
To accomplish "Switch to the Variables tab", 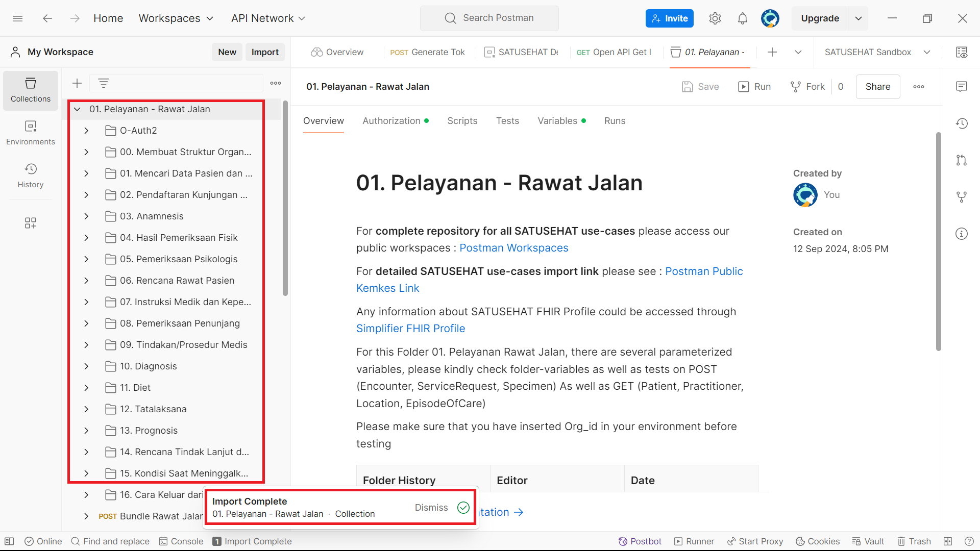I will coord(561,121).
